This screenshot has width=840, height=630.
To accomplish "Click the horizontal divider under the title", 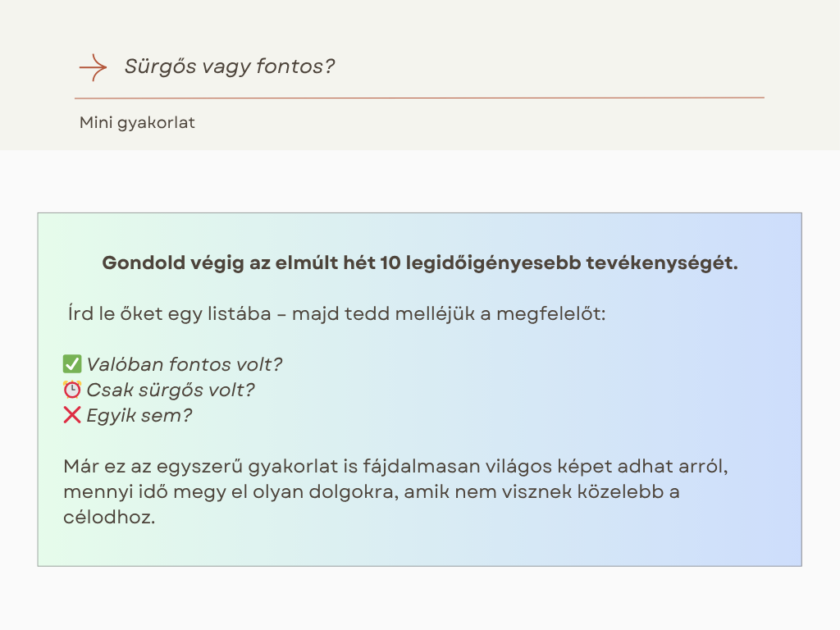I will [x=419, y=98].
